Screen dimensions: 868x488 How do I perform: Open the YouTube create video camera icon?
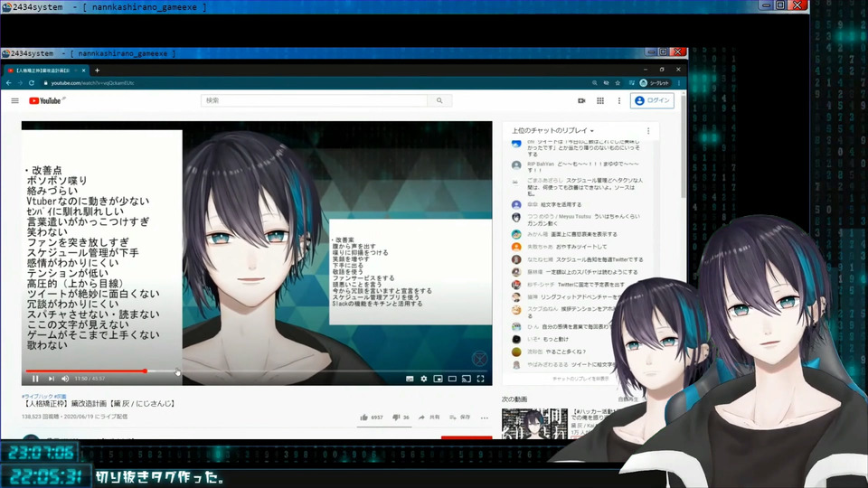tap(581, 100)
